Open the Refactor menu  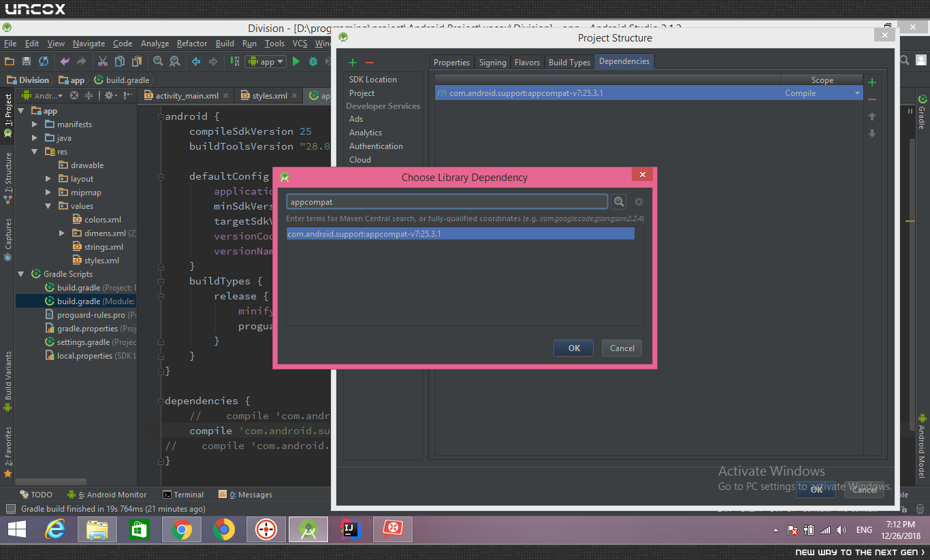pos(192,44)
